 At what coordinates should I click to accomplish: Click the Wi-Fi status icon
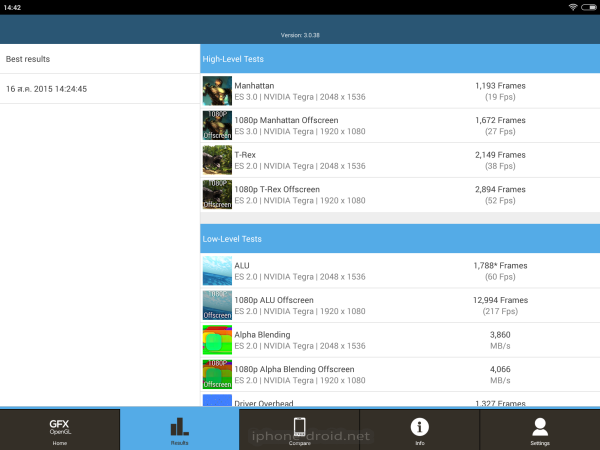tap(572, 7)
